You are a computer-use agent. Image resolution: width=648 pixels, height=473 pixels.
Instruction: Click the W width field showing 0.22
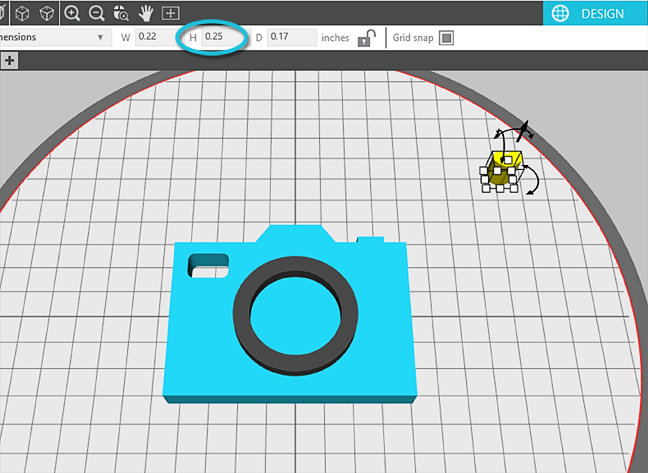coord(156,37)
